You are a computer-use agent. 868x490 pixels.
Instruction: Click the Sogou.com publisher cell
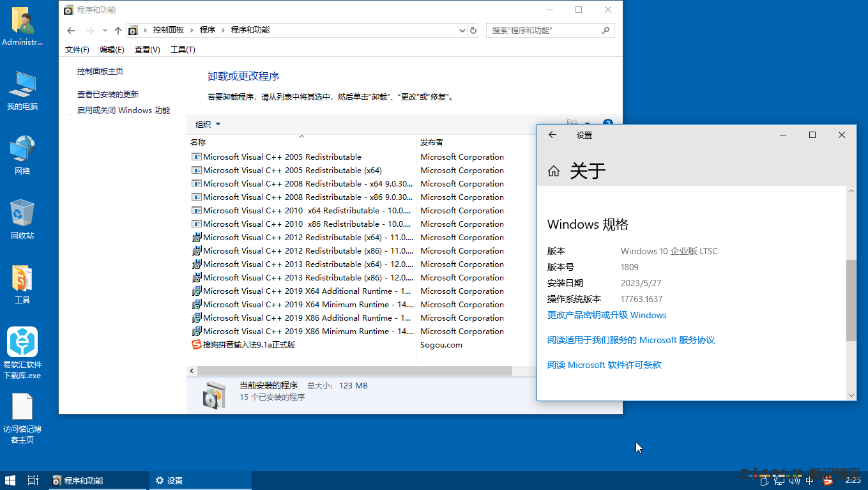pyautogui.click(x=441, y=345)
